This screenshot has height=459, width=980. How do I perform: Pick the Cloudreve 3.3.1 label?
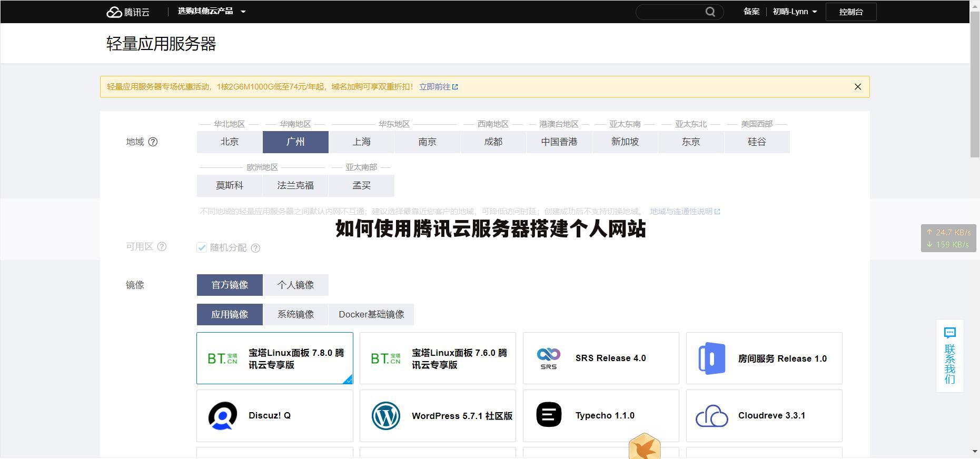point(771,415)
